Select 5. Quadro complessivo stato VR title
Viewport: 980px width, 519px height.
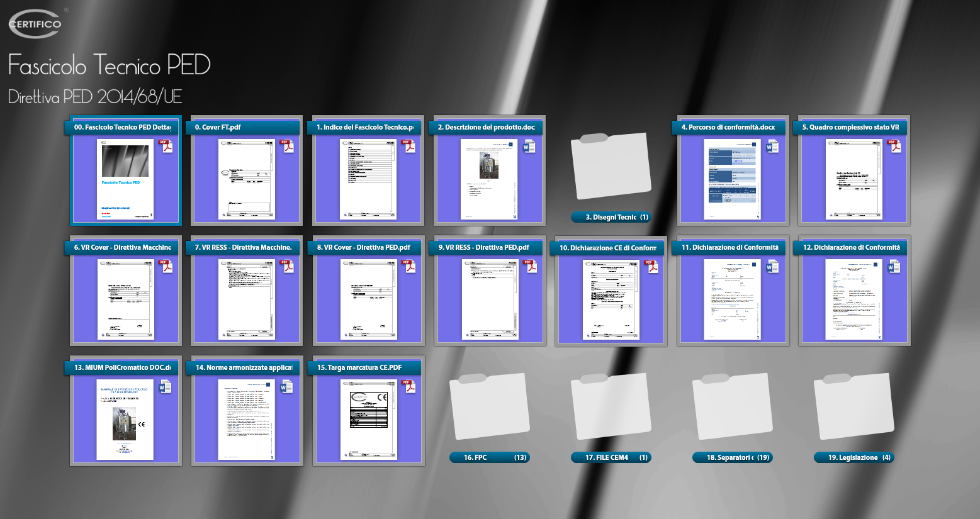tap(853, 127)
